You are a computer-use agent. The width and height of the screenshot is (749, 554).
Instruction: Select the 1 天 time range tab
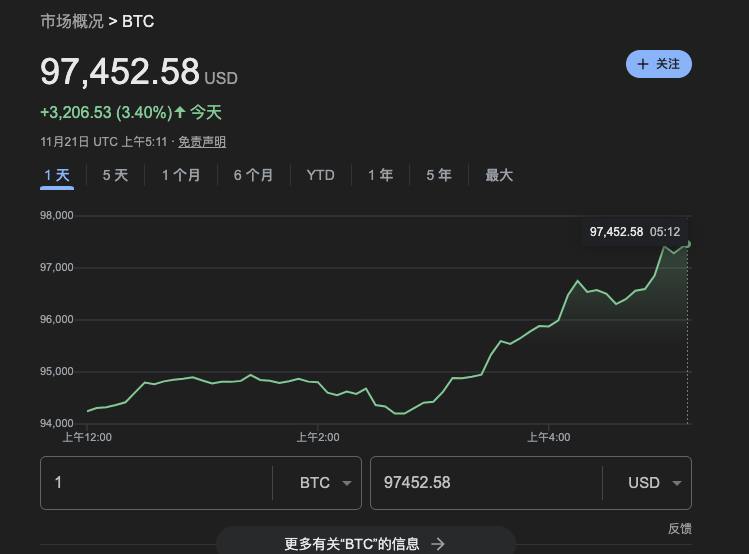coord(57,175)
